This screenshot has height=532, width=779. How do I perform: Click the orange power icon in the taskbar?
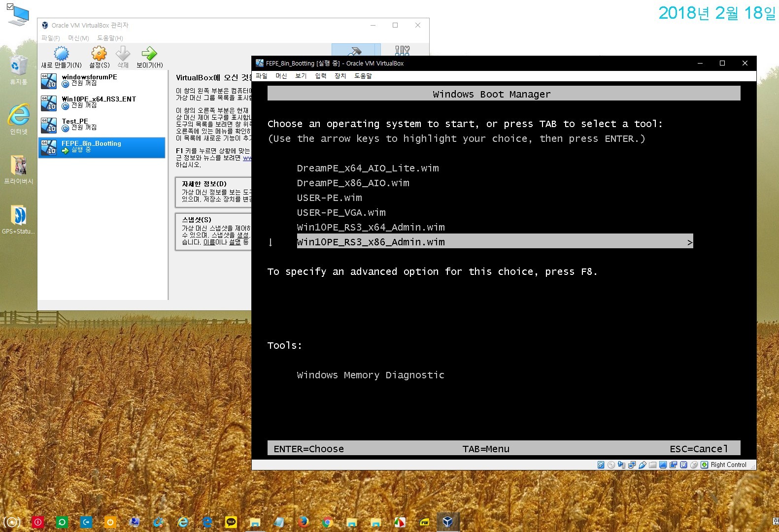[x=110, y=522]
